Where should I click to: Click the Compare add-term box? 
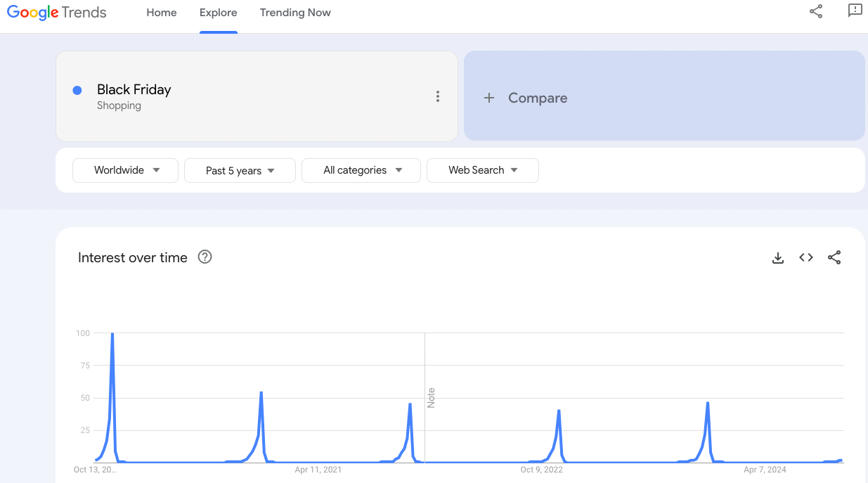[x=664, y=96]
